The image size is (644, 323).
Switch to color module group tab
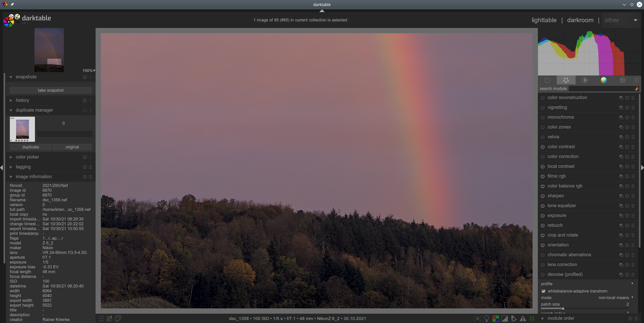(603, 80)
